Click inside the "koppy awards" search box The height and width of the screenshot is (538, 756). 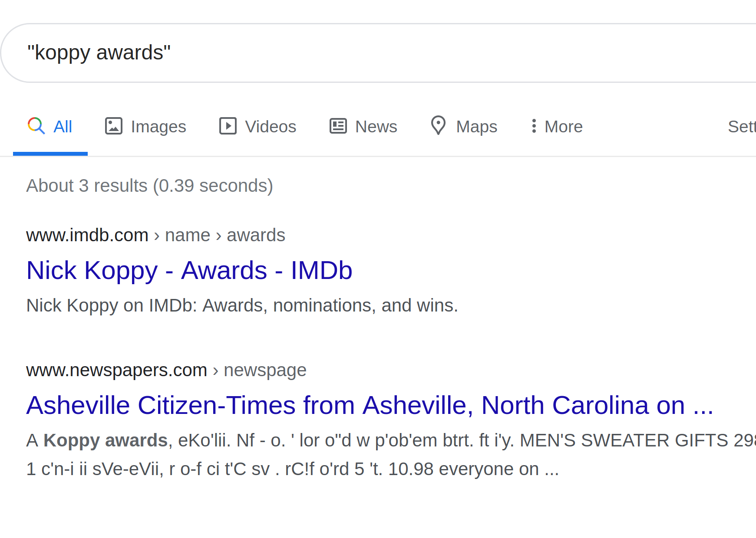click(x=378, y=53)
